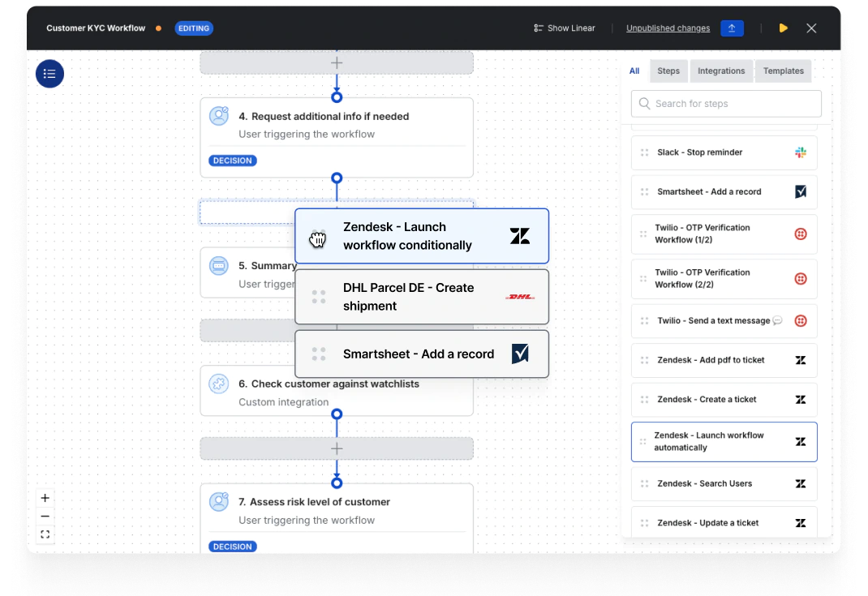Select Slack - Stop reminder step
The width and height of the screenshot is (868, 596).
point(724,152)
